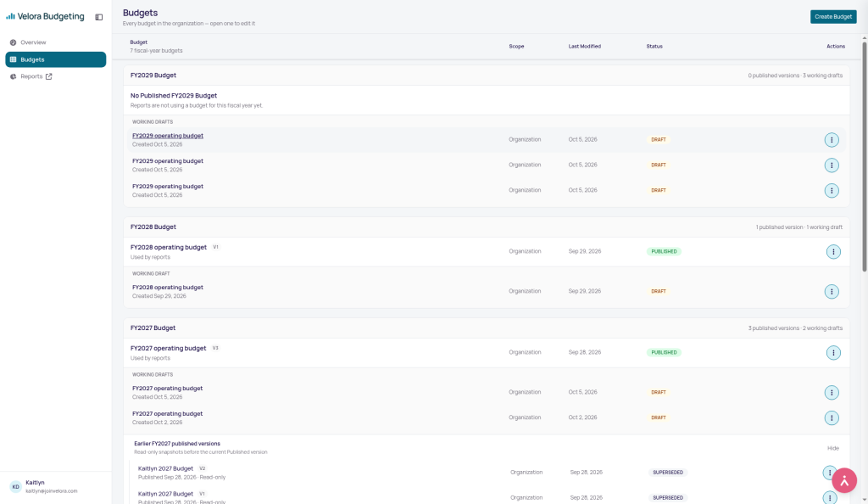Click the Scope column header

tap(516, 47)
